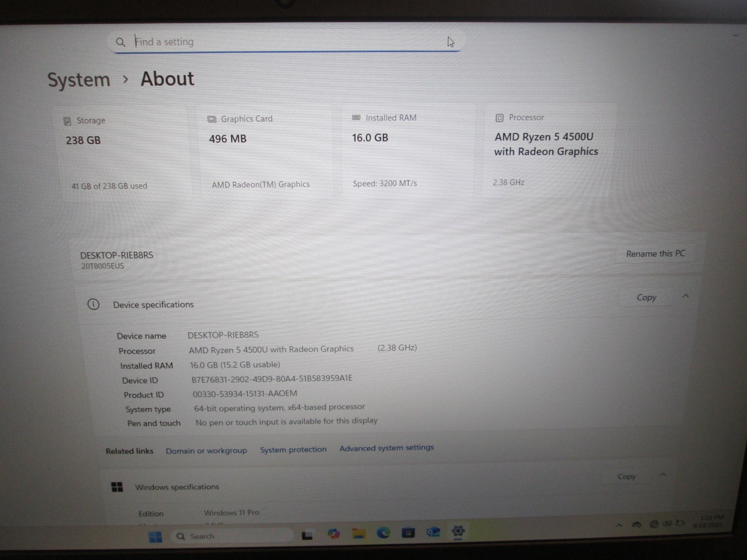Select the AMD Ryzen 5 4500U processor text

click(546, 144)
